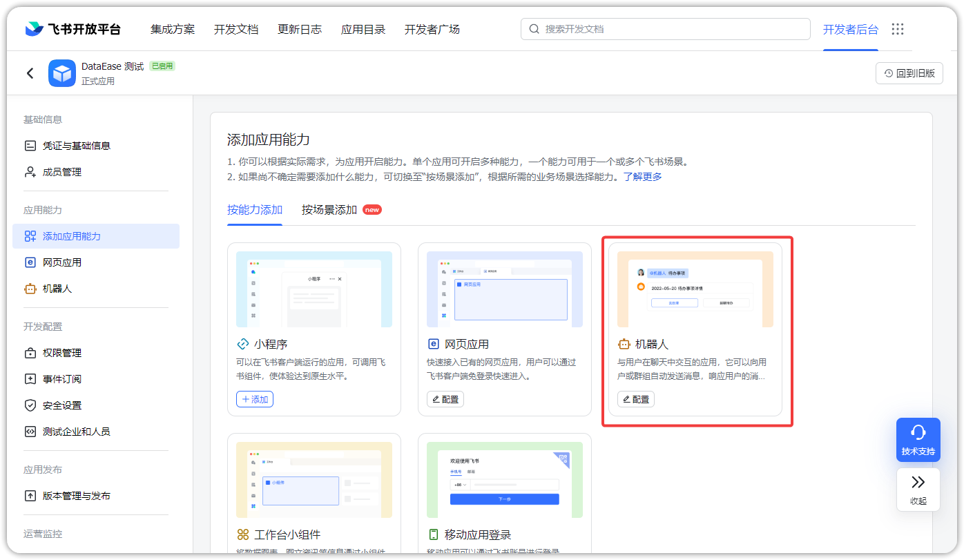
Task: Click the 移动应用登录 preview thumbnail
Action: 505,480
